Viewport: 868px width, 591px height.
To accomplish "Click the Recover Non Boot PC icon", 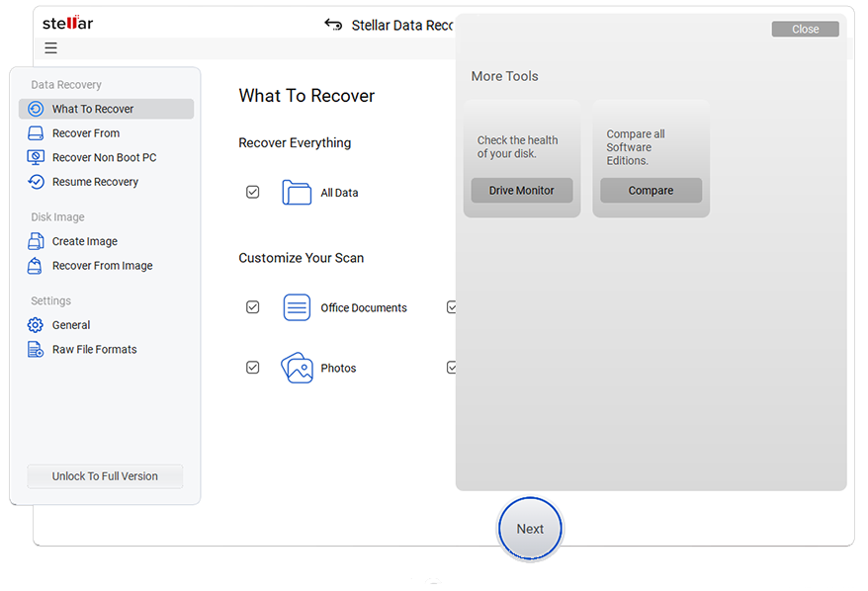I will [x=36, y=158].
